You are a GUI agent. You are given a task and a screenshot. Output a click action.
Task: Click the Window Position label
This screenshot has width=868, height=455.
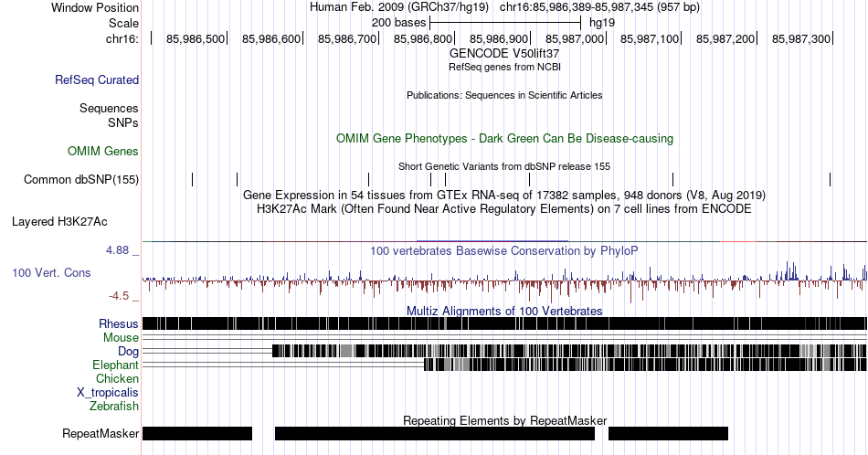pos(95,7)
